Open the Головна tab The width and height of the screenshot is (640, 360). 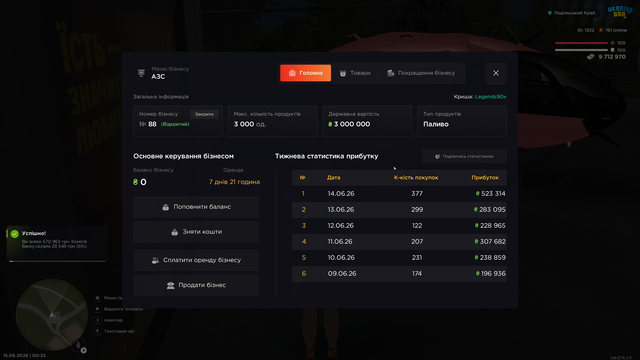pos(305,73)
